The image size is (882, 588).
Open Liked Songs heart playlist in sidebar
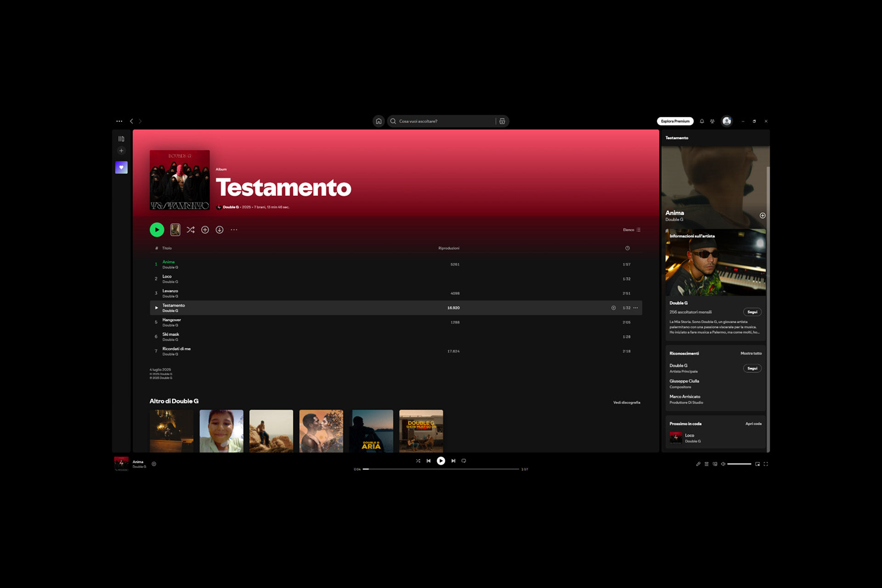(x=121, y=168)
